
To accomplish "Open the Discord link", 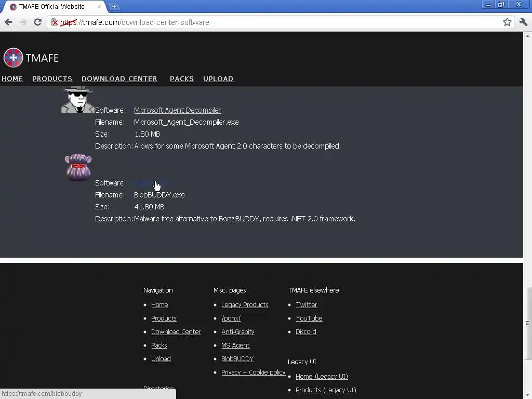I will (305, 332).
